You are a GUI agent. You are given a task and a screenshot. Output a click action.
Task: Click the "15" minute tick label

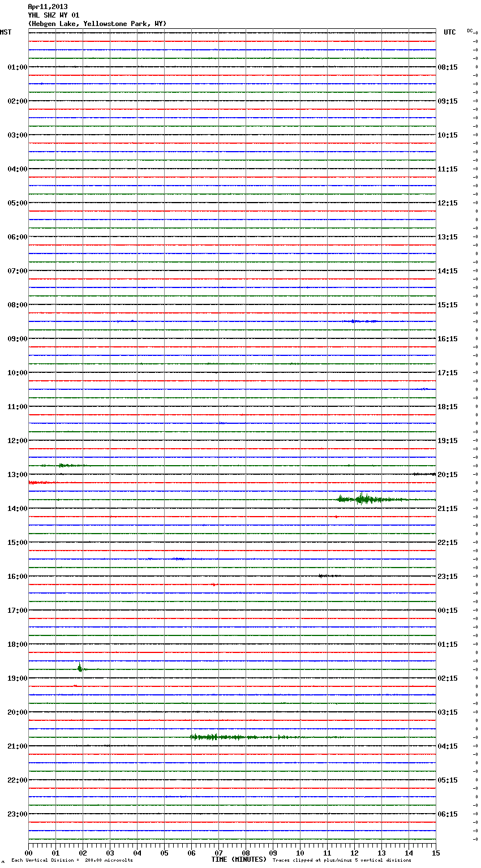click(x=436, y=853)
